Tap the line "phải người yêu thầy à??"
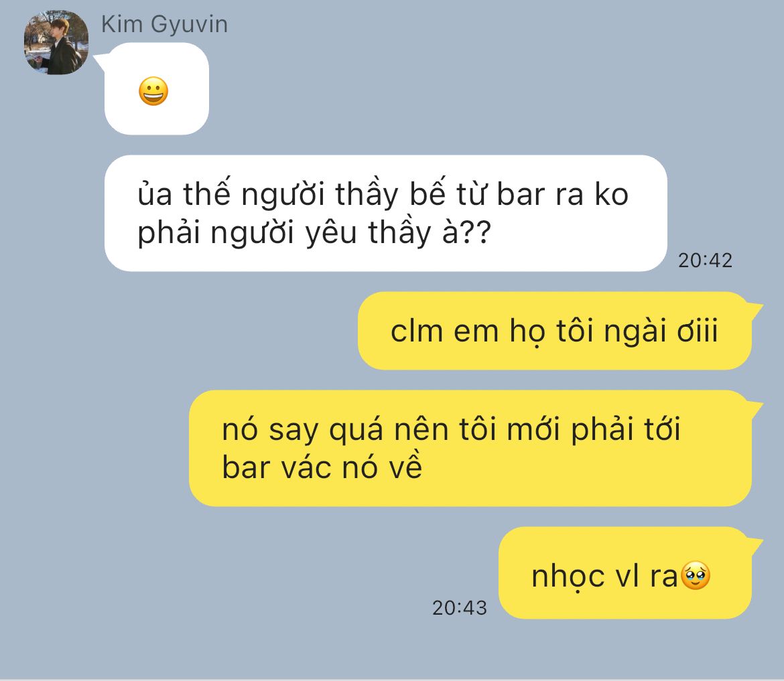 [314, 233]
